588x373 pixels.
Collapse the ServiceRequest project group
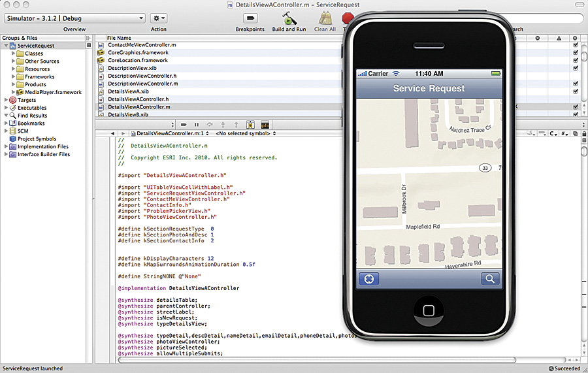[x=6, y=46]
